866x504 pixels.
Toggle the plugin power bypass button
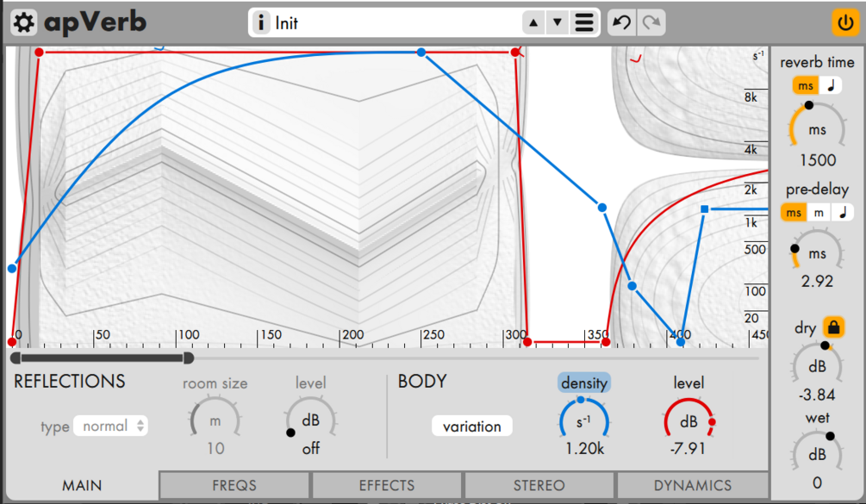click(x=845, y=22)
